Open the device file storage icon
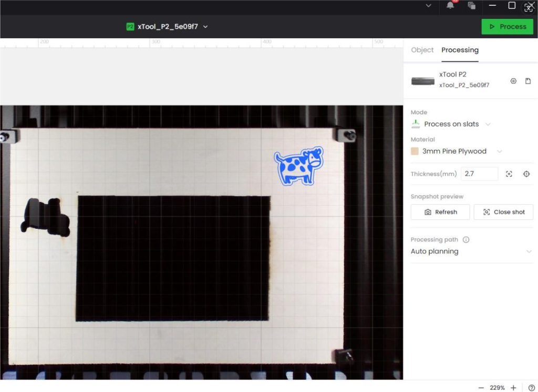Image resolution: width=538 pixels, height=392 pixels. point(528,81)
